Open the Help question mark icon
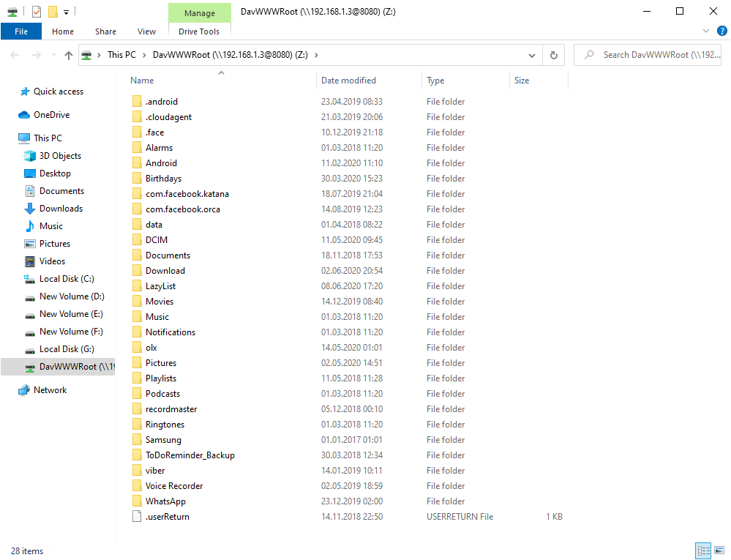This screenshot has height=560, width=731. tap(720, 31)
